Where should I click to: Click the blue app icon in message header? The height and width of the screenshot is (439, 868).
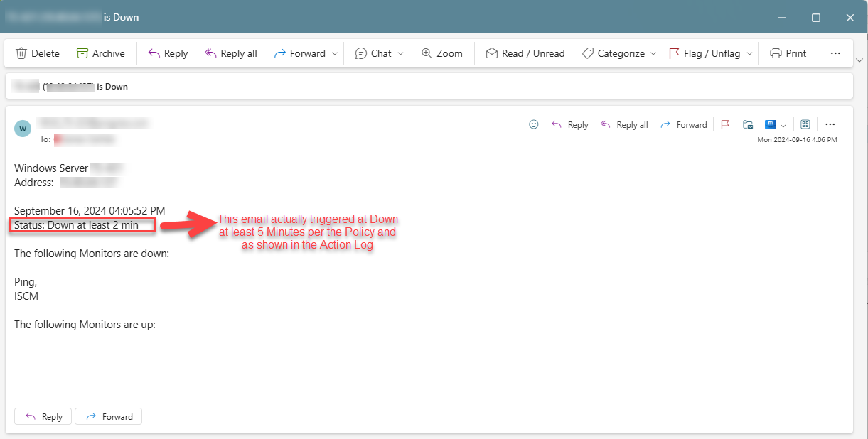click(x=770, y=124)
